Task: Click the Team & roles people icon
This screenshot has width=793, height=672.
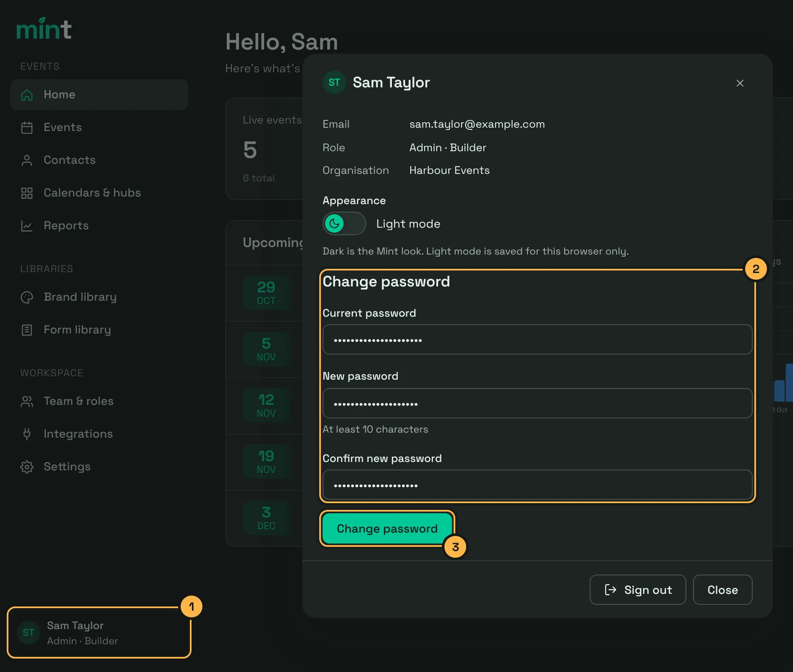Action: click(x=27, y=402)
